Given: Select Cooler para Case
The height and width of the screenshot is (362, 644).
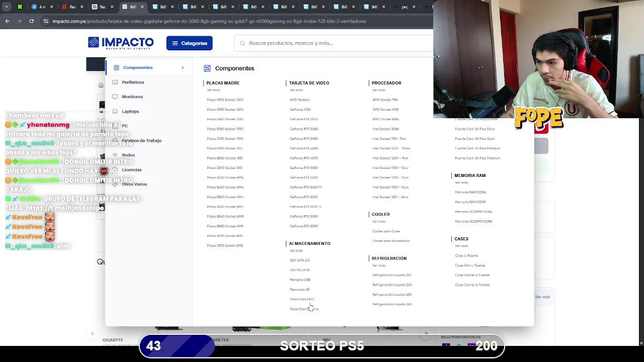Looking at the screenshot, I should click(x=386, y=231).
